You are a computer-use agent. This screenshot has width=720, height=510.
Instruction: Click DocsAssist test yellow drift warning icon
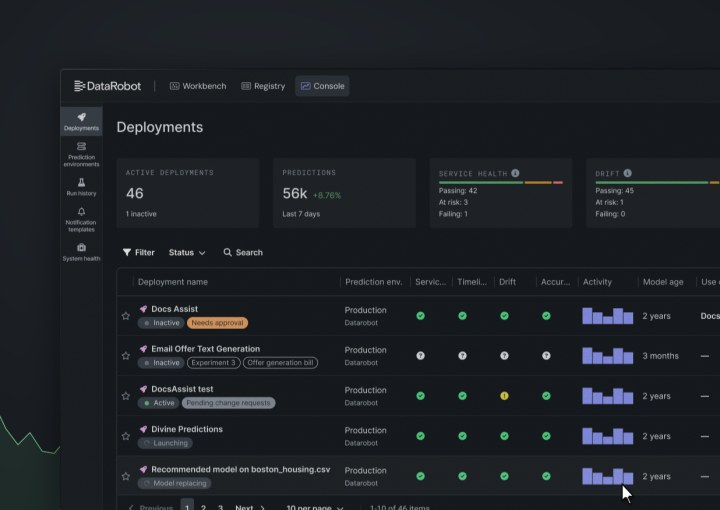coord(504,396)
